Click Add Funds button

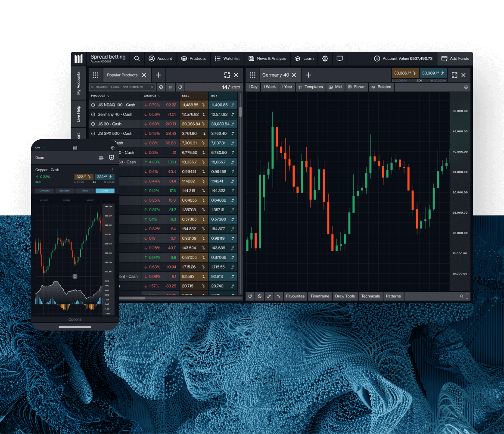click(455, 59)
